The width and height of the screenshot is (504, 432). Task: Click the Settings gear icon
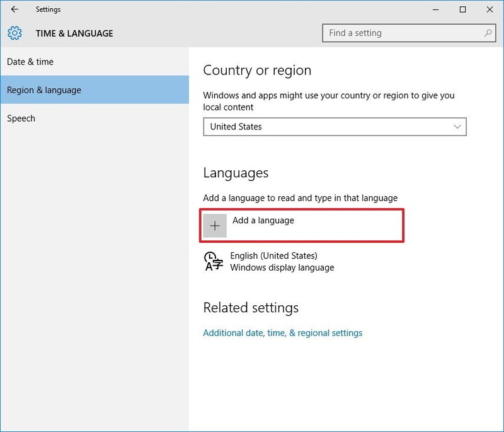point(14,33)
